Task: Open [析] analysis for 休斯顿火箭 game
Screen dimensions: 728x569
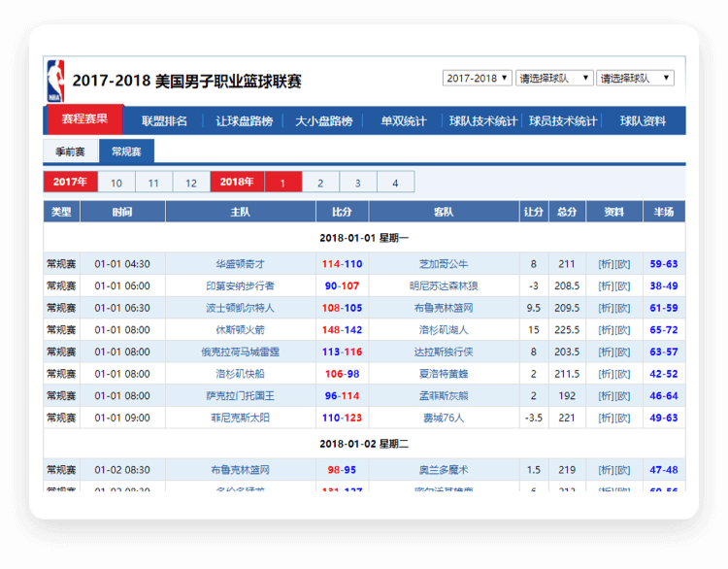Action: coord(606,330)
